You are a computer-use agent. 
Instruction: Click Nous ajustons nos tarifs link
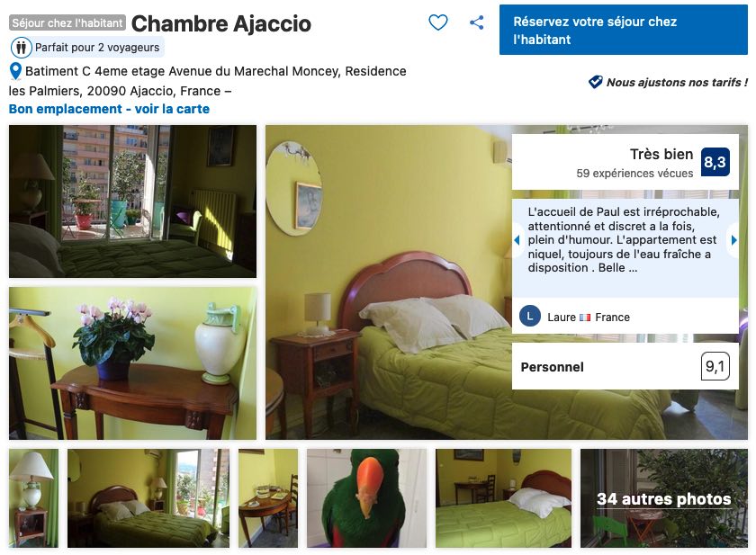pyautogui.click(x=677, y=83)
